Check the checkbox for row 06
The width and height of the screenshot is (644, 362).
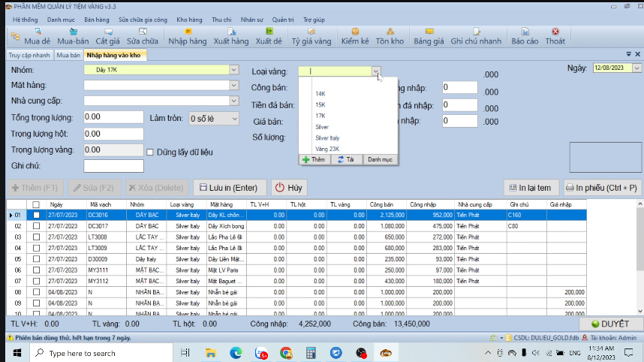pyautogui.click(x=36, y=270)
